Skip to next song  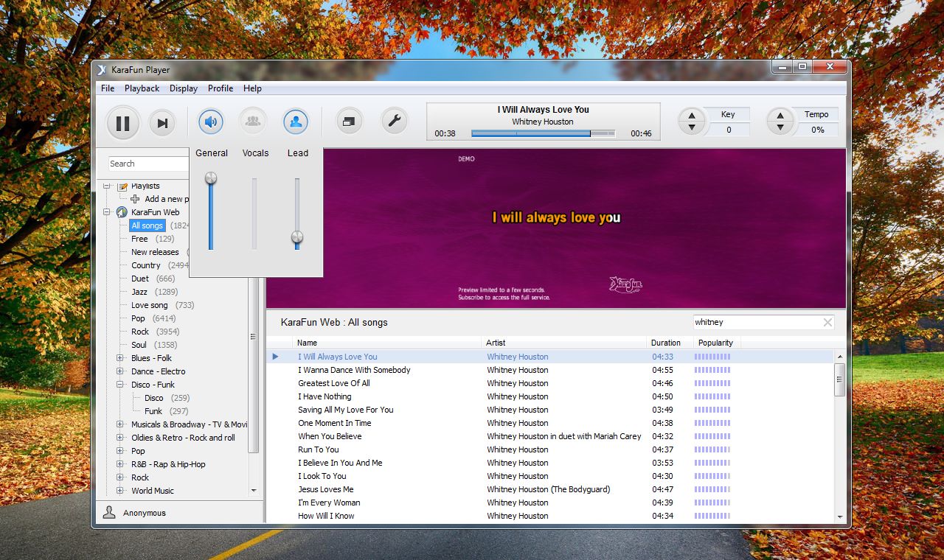click(162, 123)
